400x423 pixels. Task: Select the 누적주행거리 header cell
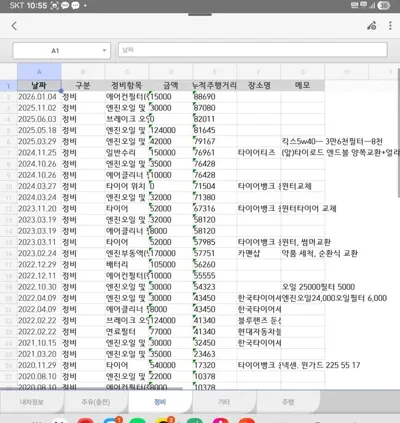215,86
